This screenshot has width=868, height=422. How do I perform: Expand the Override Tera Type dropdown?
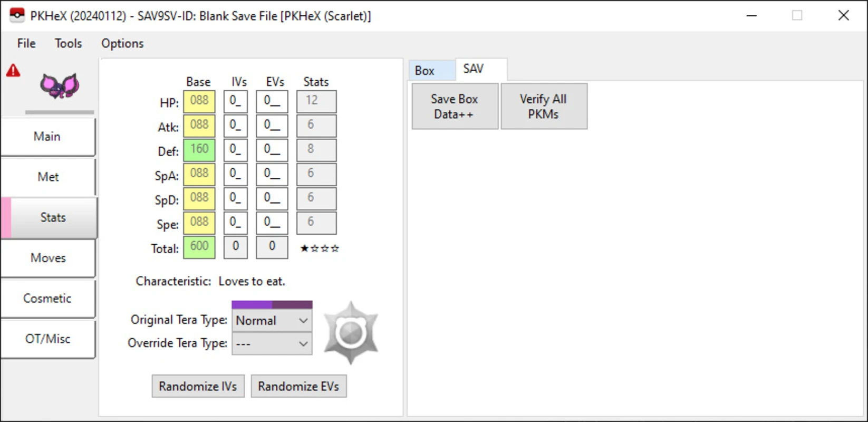click(272, 344)
